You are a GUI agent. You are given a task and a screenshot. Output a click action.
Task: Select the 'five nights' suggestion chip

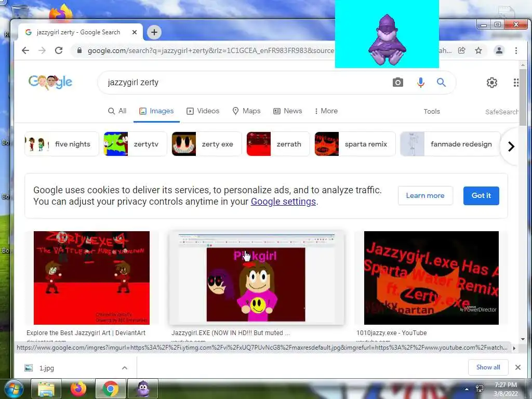62,144
